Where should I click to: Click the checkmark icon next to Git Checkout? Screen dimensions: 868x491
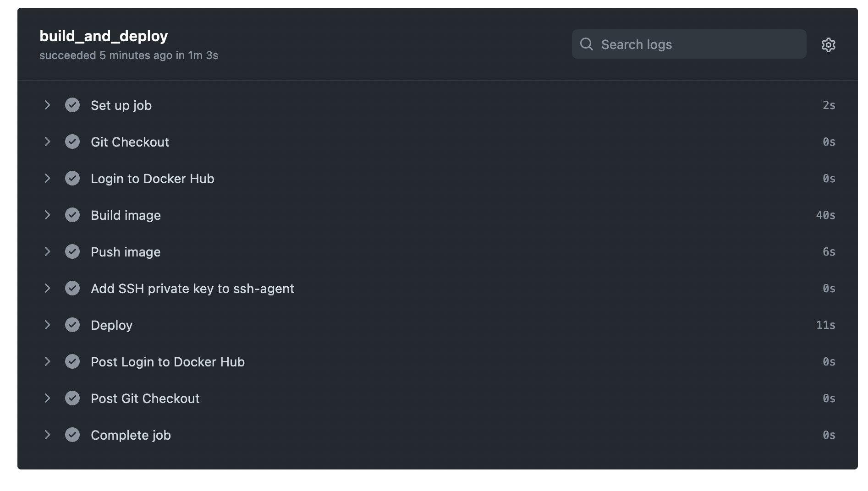coord(72,142)
